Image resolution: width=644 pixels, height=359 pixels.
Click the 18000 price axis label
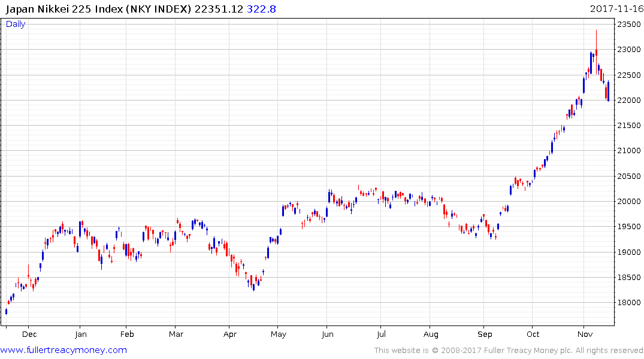629,303
